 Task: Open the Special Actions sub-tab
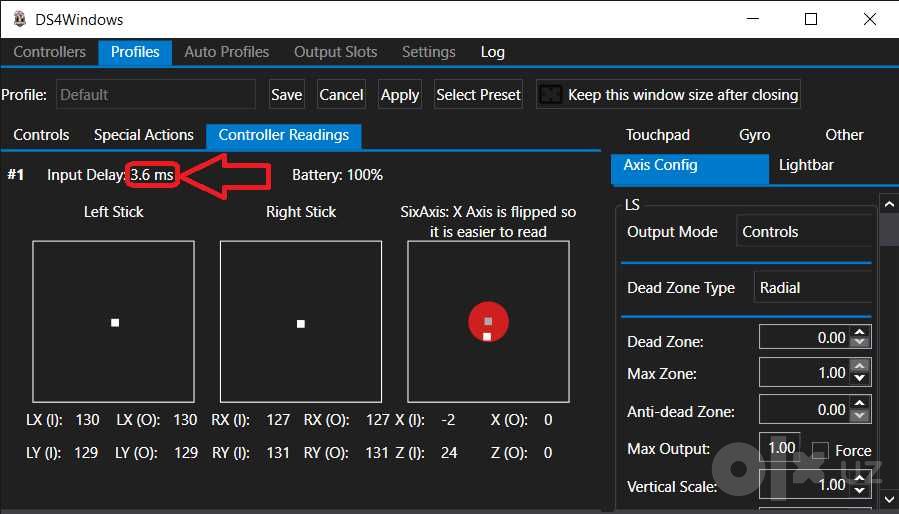point(143,135)
